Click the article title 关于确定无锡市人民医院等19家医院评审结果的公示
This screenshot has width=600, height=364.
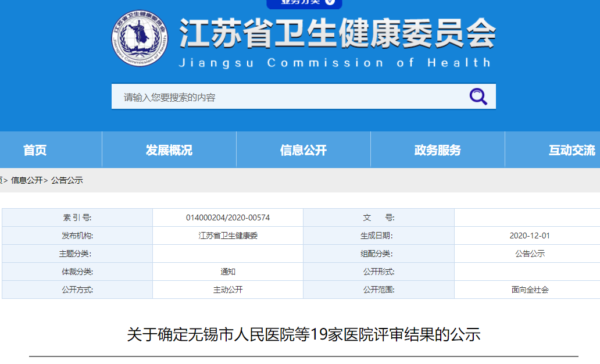point(304,334)
